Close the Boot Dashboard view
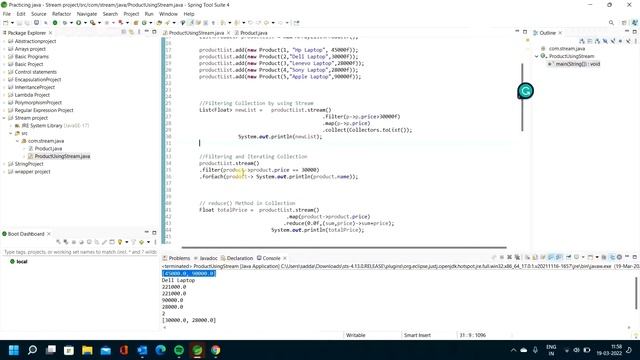This screenshot has height=360, width=640. click(49, 234)
